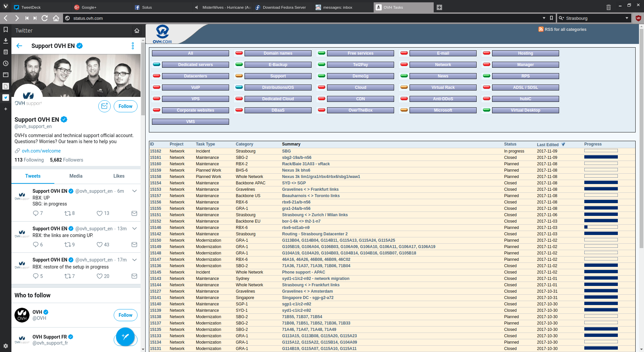Image resolution: width=644 pixels, height=352 pixels.
Task: Filter tasks by VMS category
Action: (x=191, y=122)
